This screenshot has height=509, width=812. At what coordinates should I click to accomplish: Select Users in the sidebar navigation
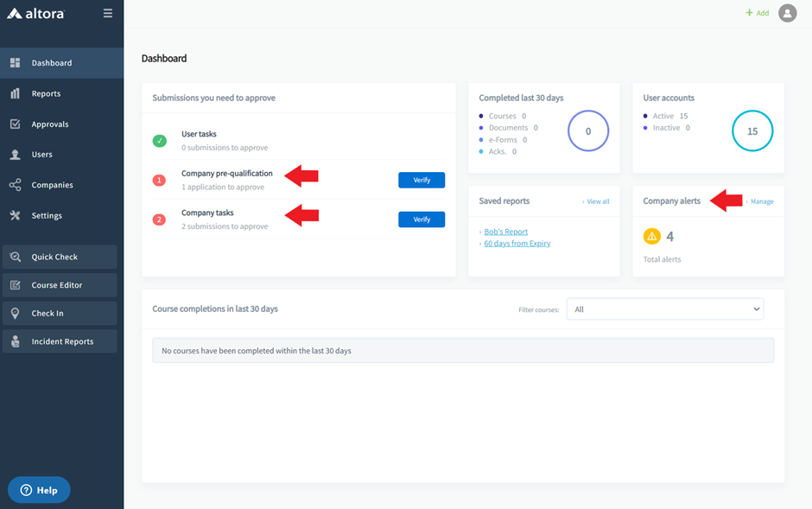41,155
